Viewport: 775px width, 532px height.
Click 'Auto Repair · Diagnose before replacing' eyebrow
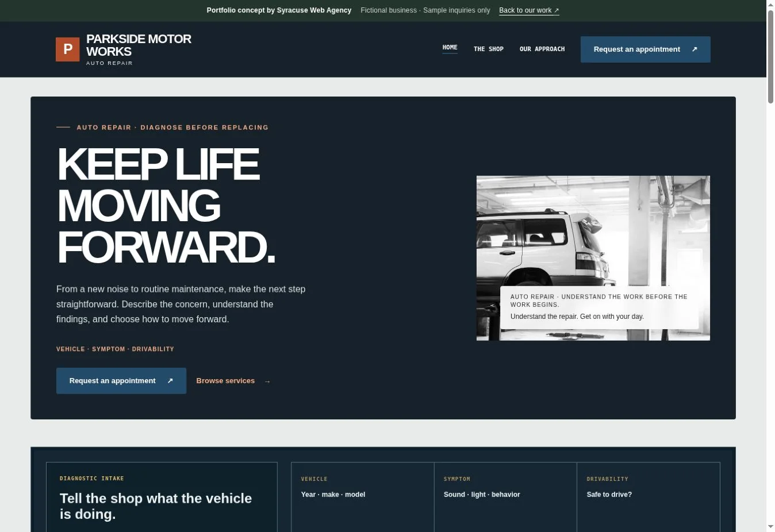click(x=172, y=128)
